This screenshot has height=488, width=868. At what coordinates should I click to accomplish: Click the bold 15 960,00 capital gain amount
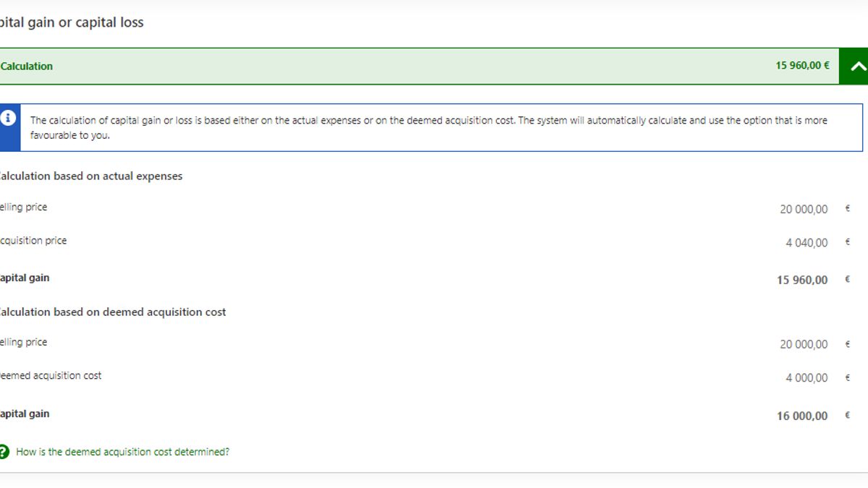point(802,281)
